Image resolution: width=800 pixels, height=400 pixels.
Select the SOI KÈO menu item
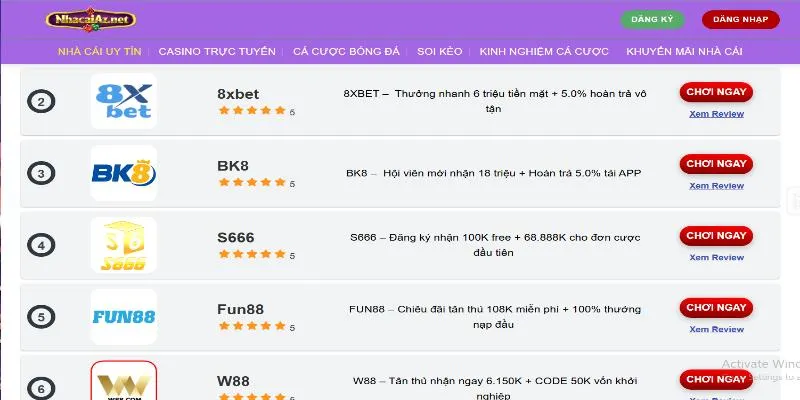(439, 52)
